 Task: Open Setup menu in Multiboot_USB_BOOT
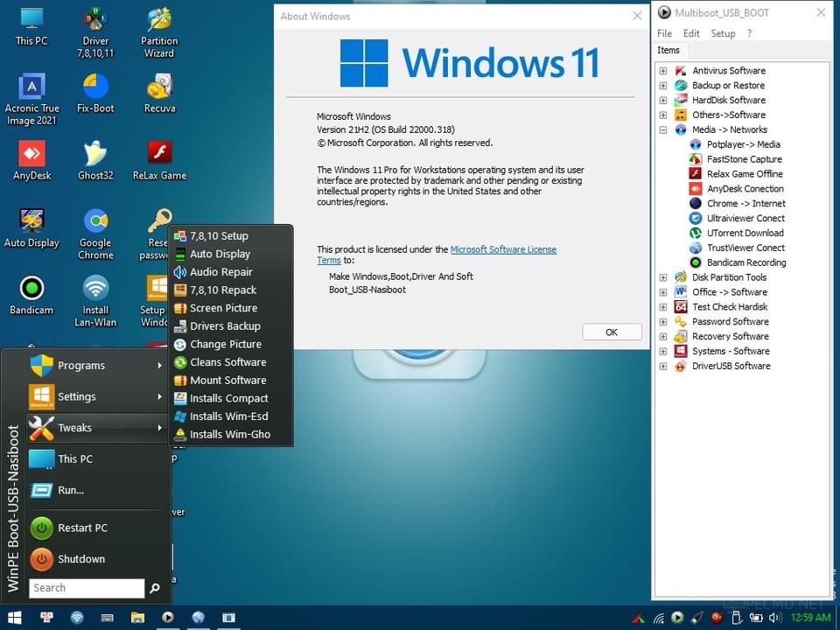(723, 33)
